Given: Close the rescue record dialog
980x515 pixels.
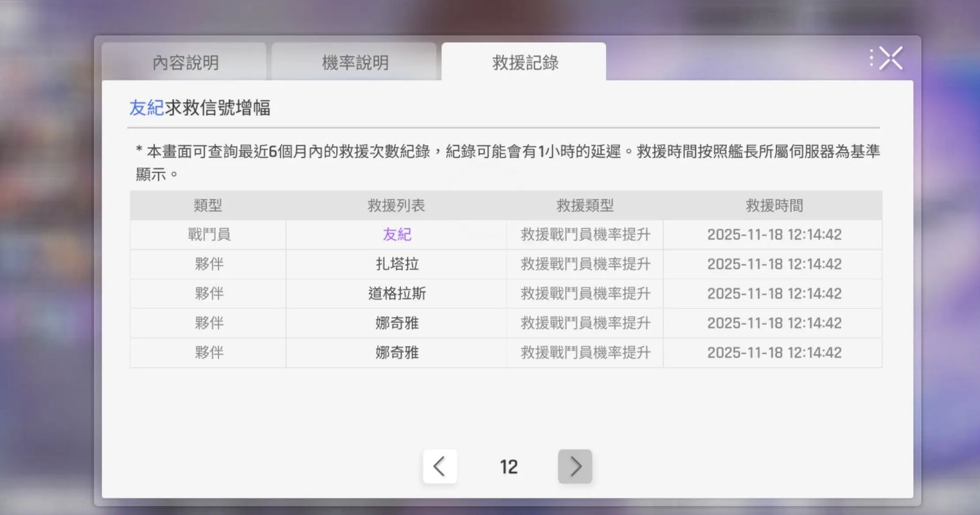Looking at the screenshot, I should (x=890, y=59).
